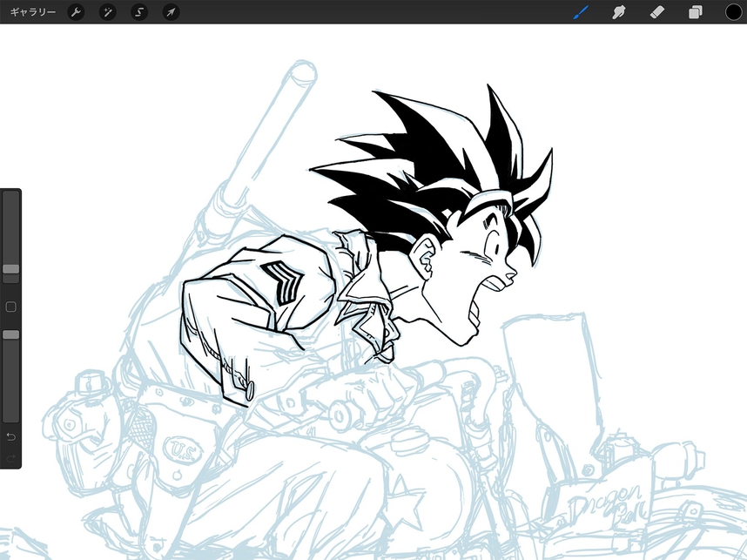Viewport: 747px width, 560px height.
Task: Click the redo arrow in sidebar
Action: 11,456
